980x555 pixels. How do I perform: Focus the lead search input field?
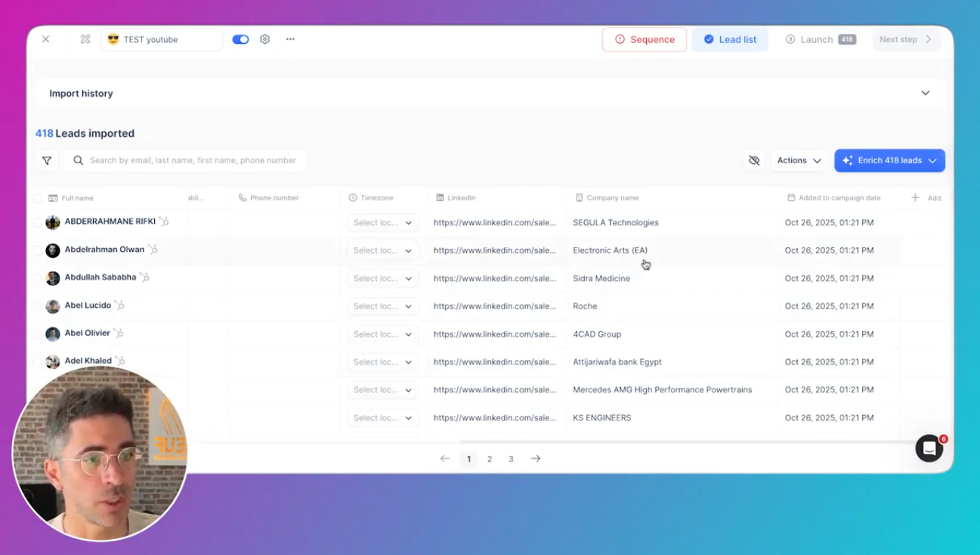click(186, 160)
